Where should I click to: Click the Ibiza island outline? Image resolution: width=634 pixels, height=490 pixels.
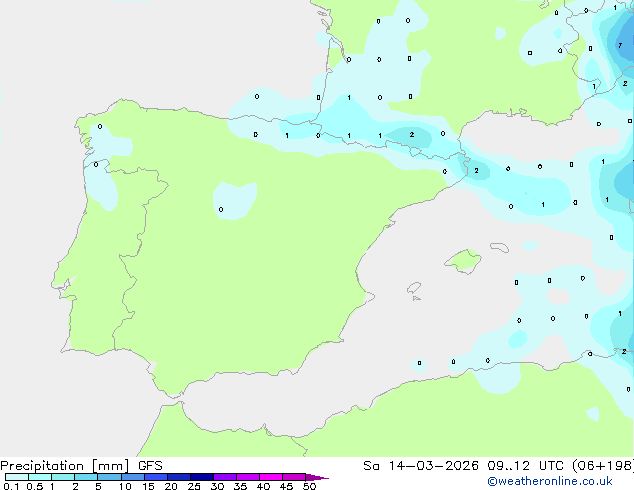point(414,288)
